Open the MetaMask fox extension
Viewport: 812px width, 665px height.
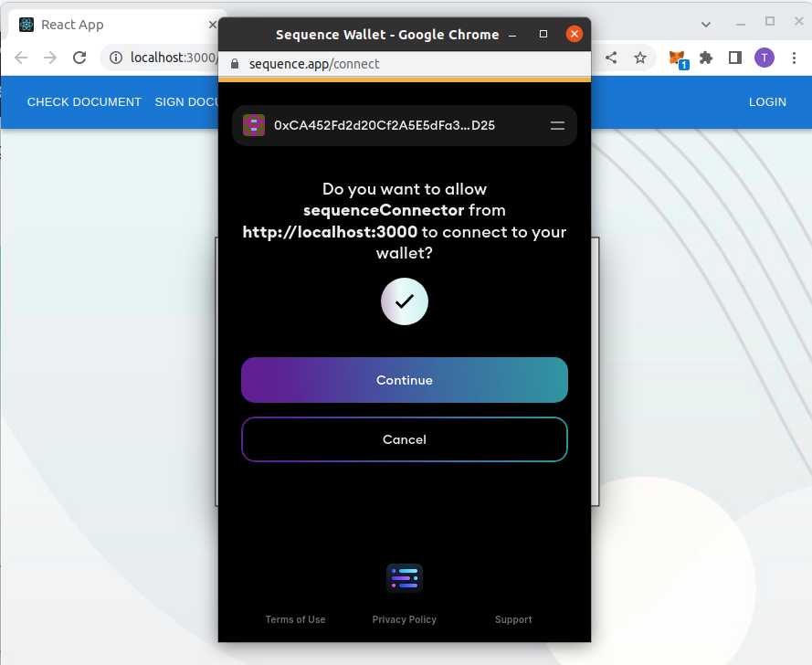678,58
